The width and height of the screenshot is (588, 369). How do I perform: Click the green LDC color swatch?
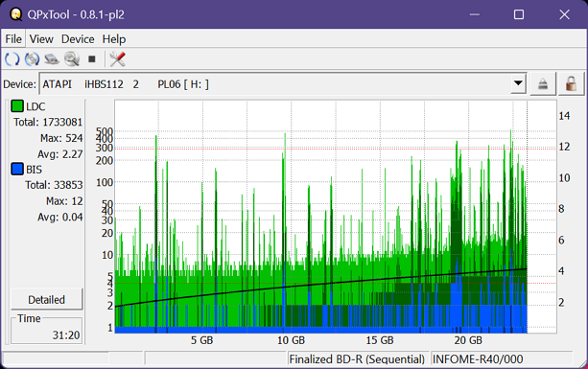click(17, 106)
